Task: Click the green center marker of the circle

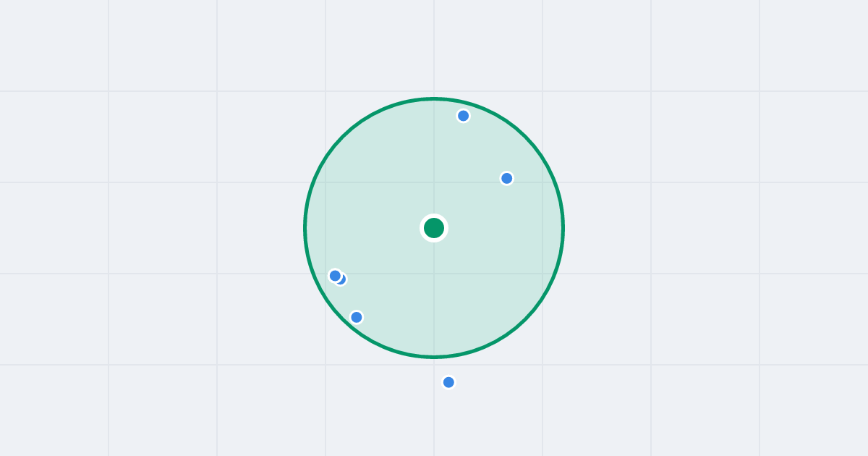Action: (434, 228)
